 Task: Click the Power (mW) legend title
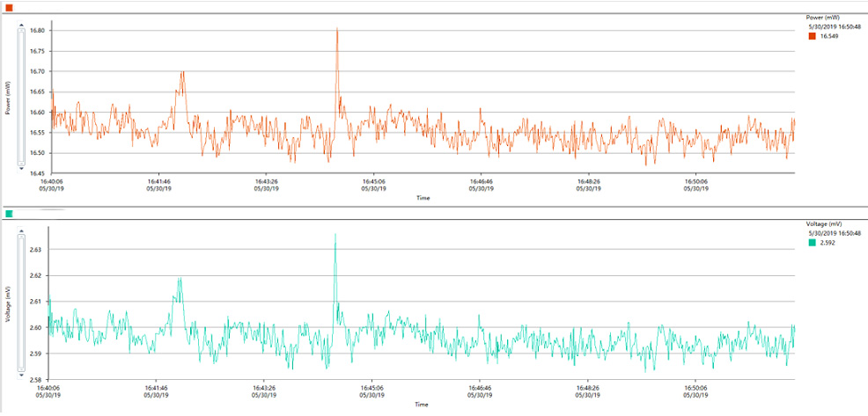(x=826, y=17)
